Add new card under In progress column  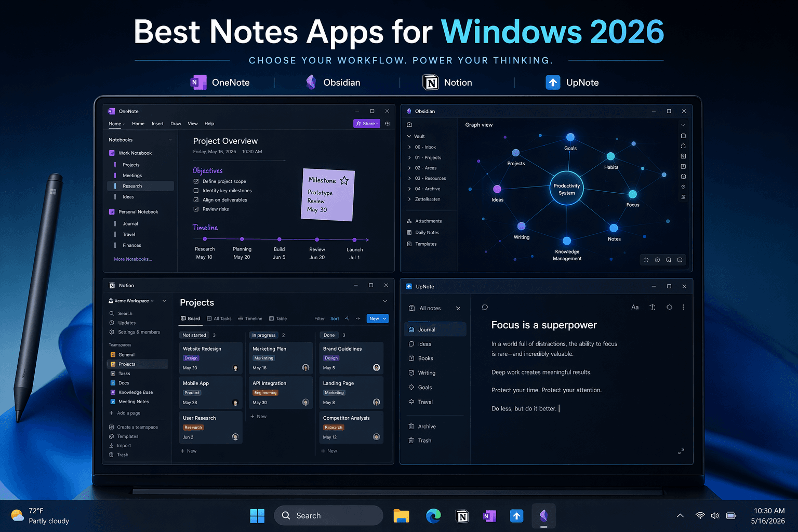[x=259, y=416]
